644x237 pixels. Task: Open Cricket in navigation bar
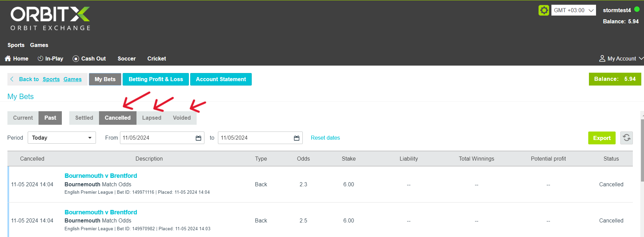point(157,58)
